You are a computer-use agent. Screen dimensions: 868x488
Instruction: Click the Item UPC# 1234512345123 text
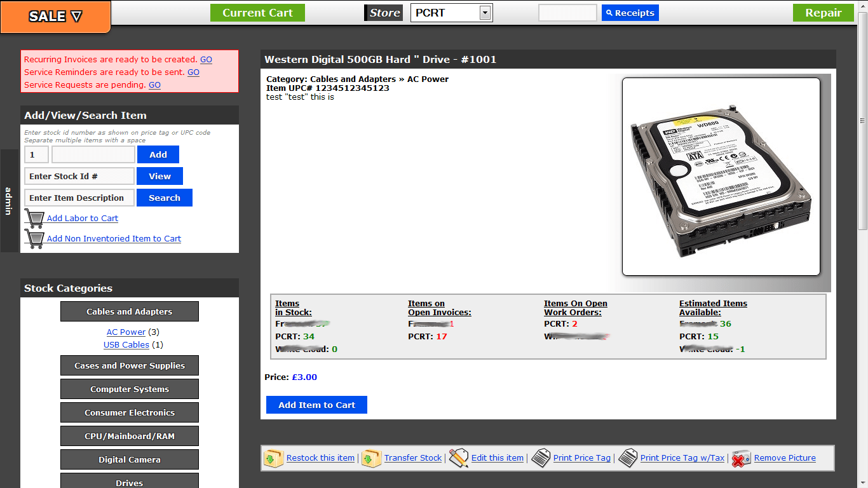(x=328, y=88)
